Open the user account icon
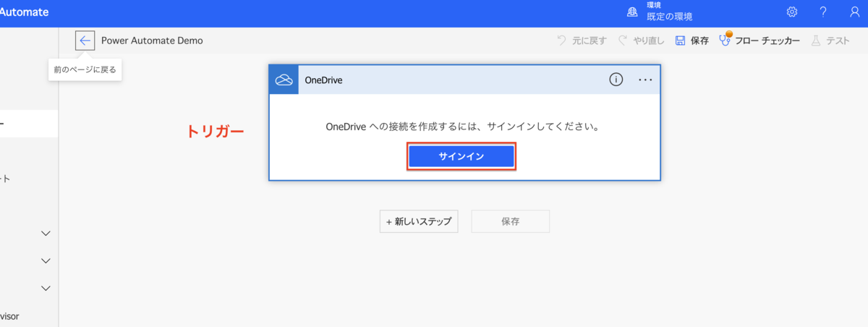Viewport: 868px width, 327px height. coord(854,12)
